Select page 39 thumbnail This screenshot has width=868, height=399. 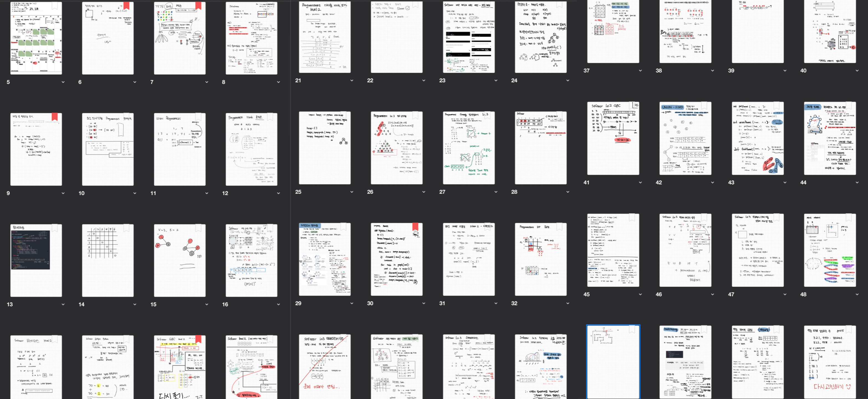click(x=758, y=31)
